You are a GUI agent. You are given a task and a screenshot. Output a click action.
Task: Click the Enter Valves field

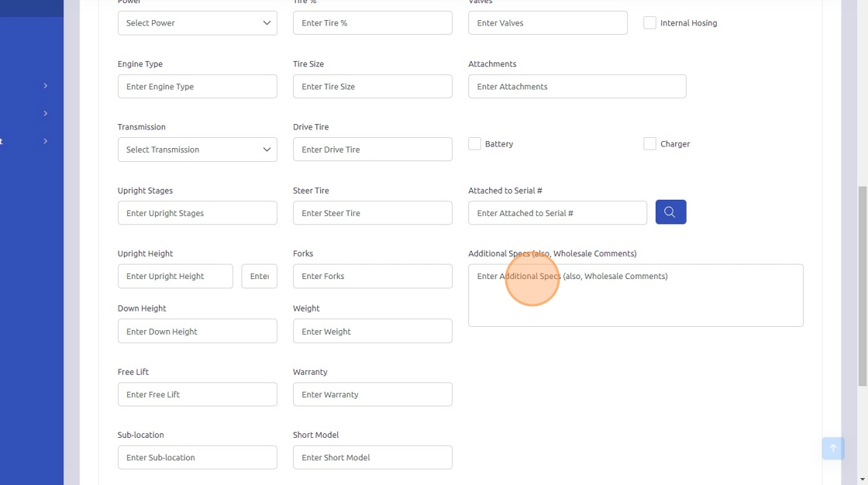tap(547, 23)
